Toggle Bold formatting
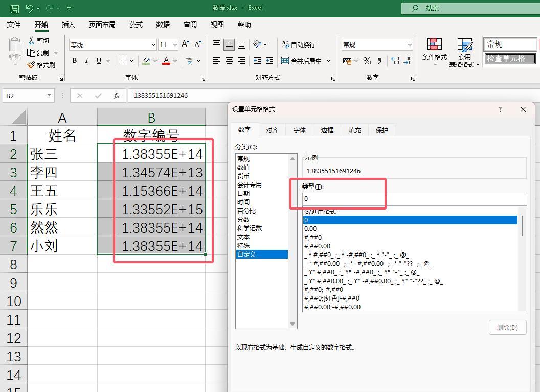The width and height of the screenshot is (540, 392). [75, 61]
